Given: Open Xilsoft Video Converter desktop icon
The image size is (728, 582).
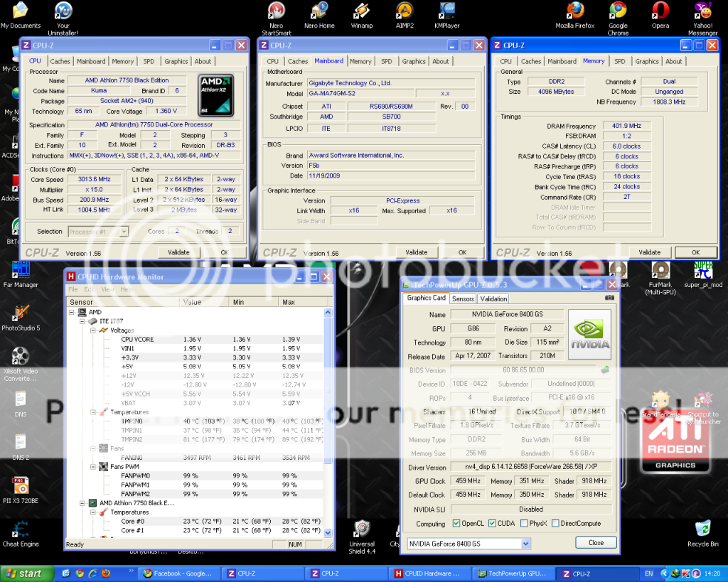Looking at the screenshot, I should click(21, 365).
